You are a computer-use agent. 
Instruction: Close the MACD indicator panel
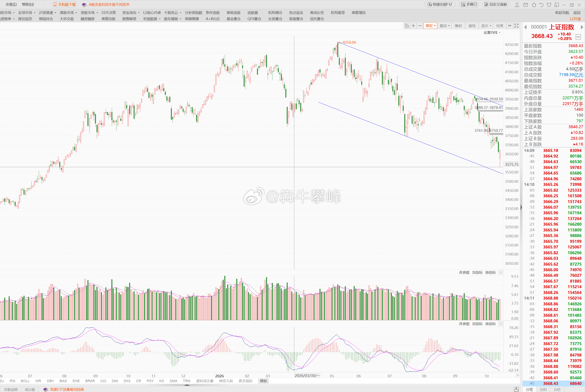click(x=501, y=324)
